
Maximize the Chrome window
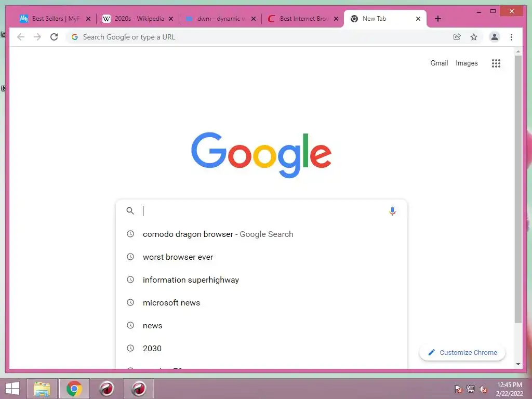[x=493, y=11]
